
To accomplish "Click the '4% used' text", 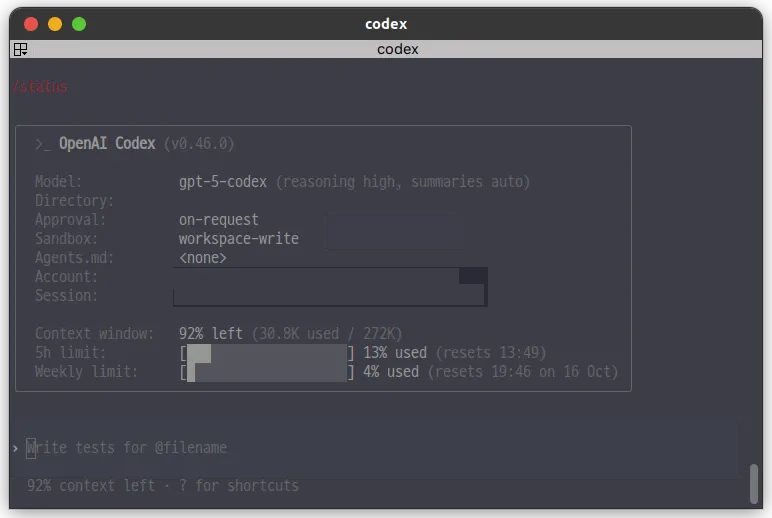I will [391, 372].
